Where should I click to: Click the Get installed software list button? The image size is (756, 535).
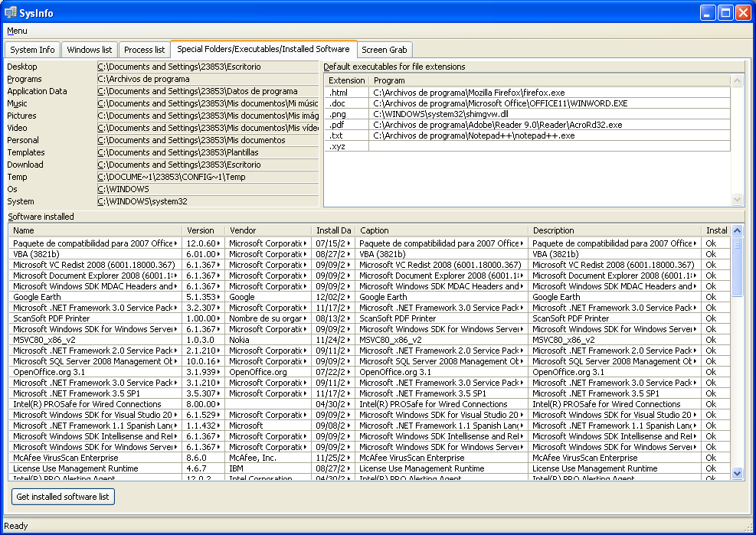[63, 497]
